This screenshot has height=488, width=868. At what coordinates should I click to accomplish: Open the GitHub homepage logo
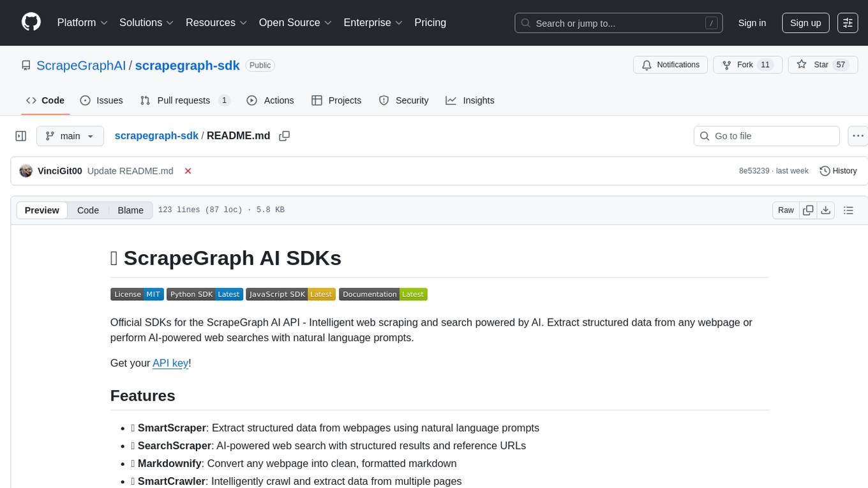pyautogui.click(x=31, y=22)
